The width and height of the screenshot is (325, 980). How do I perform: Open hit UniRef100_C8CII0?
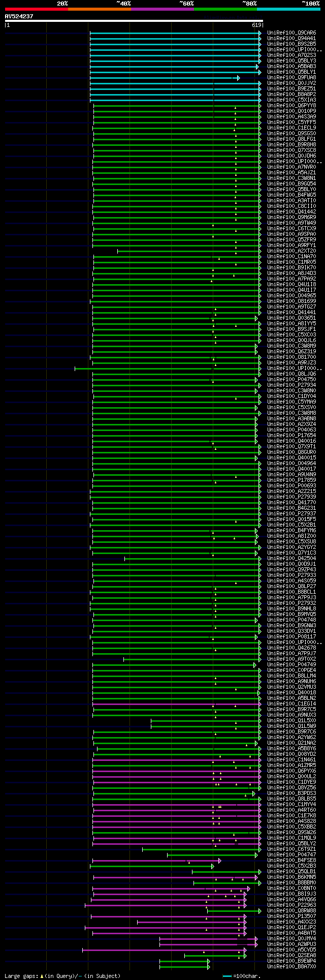(x=291, y=206)
